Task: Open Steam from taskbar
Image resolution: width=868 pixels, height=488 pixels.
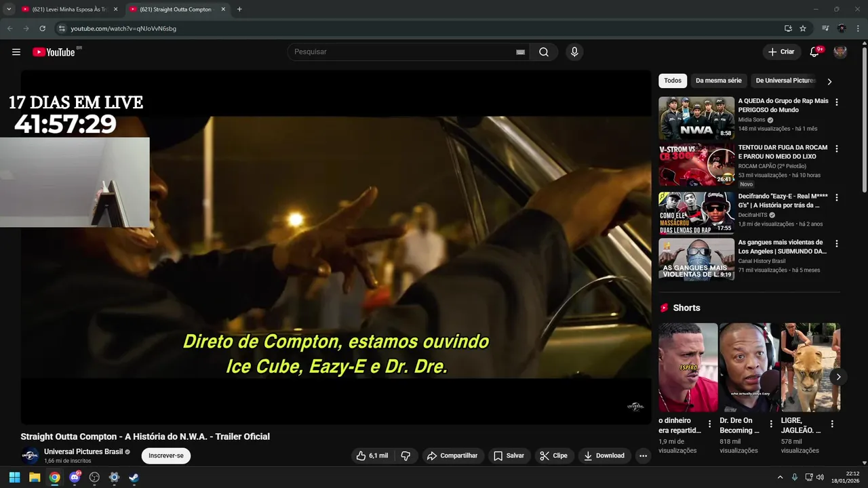Action: coord(134,477)
